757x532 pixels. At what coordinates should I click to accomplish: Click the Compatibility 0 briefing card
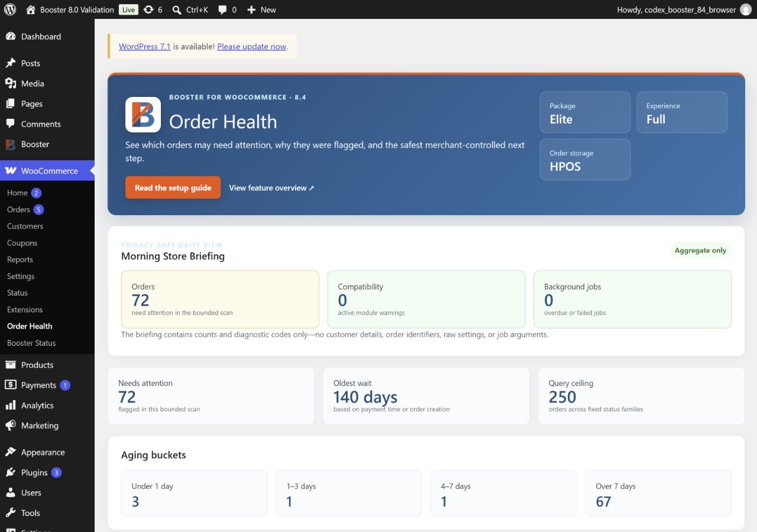pyautogui.click(x=426, y=299)
